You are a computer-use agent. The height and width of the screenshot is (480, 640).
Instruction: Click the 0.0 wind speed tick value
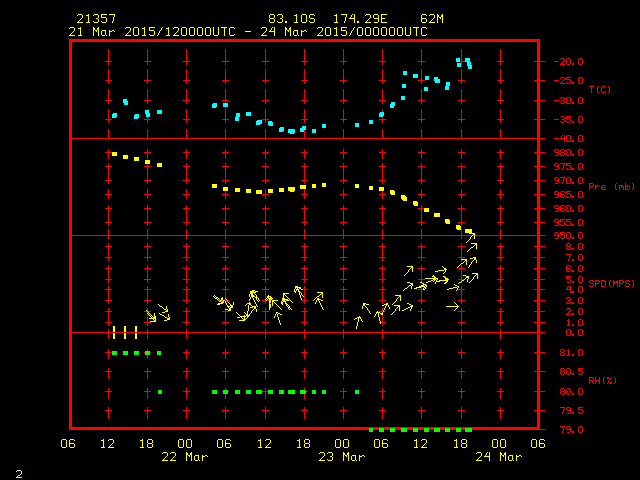[x=574, y=333]
